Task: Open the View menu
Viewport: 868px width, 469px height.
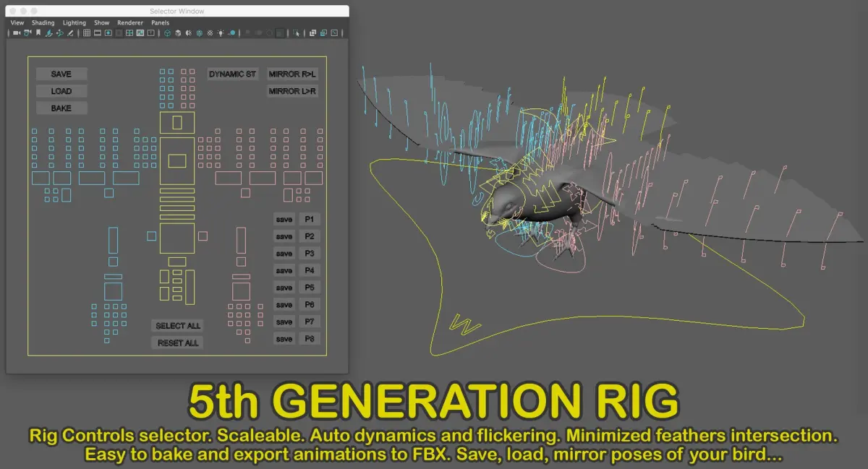Action: 17,22
